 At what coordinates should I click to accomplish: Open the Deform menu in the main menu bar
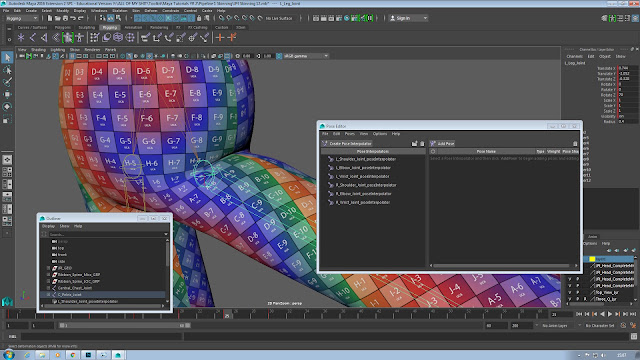click(151, 11)
